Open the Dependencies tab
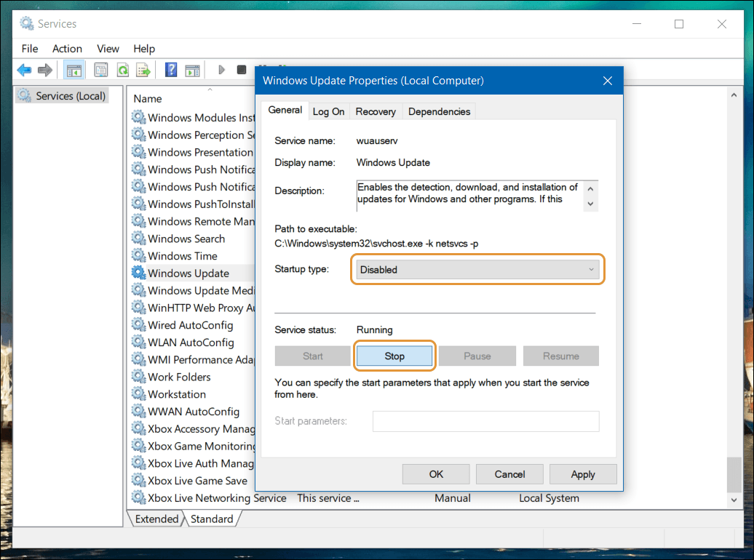The image size is (754, 560). pos(439,111)
